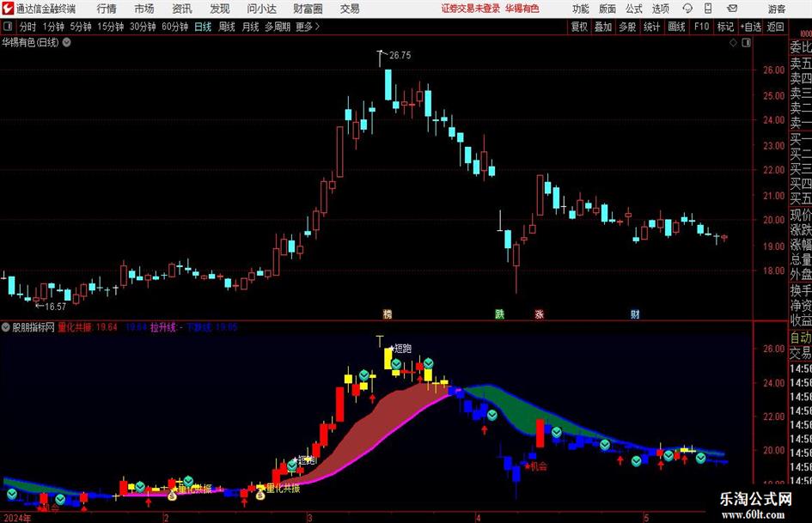Open the 功能 menu

click(581, 9)
